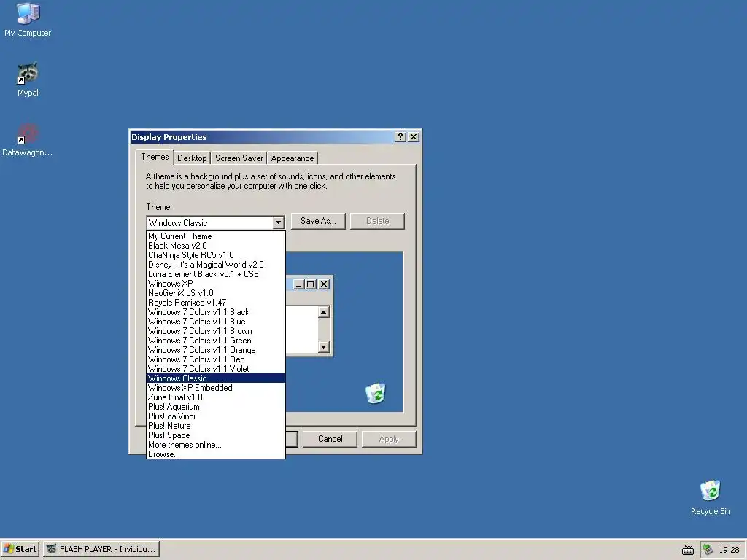Choose ChaNinja Style RC5 v1.0 theme

pyautogui.click(x=216, y=255)
